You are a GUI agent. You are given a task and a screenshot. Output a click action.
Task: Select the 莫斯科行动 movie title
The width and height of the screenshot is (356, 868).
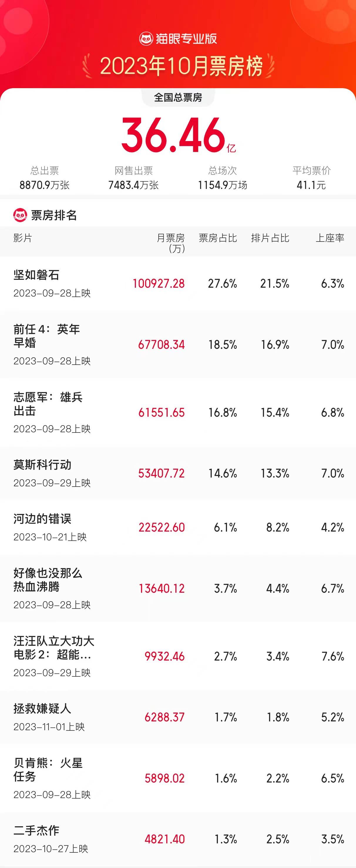tap(42, 465)
